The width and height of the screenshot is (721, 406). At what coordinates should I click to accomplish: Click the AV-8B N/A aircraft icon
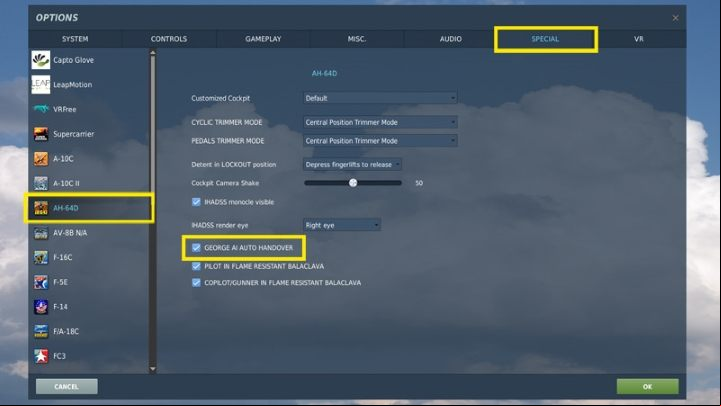40,233
